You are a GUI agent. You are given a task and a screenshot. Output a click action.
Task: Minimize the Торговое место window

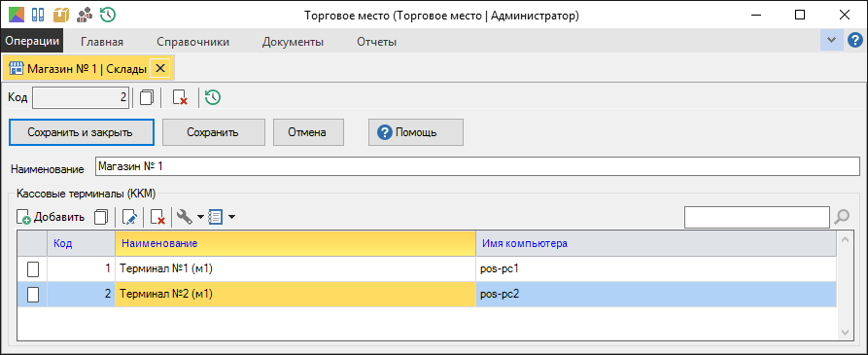pyautogui.click(x=756, y=15)
